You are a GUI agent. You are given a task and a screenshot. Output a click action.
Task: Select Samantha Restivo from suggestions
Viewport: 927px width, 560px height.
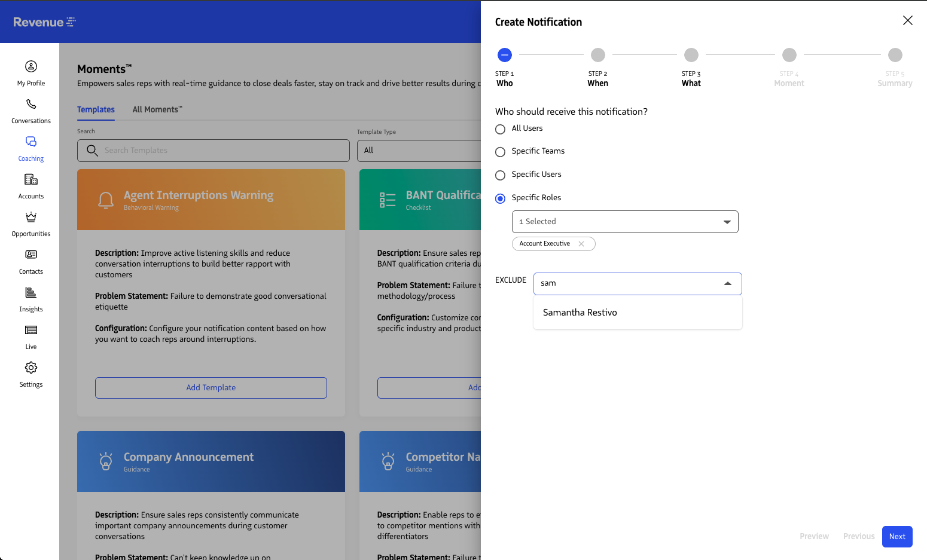[580, 313]
